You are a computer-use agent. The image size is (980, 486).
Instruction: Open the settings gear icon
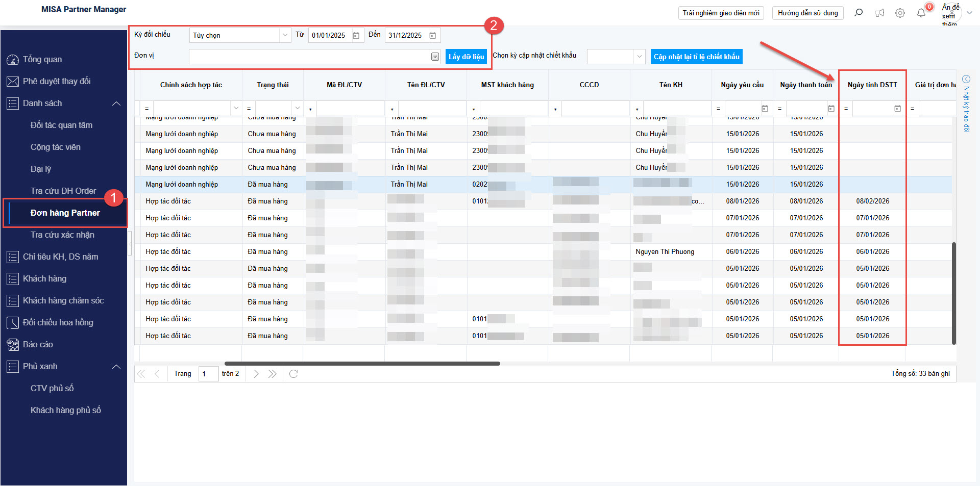tap(900, 13)
